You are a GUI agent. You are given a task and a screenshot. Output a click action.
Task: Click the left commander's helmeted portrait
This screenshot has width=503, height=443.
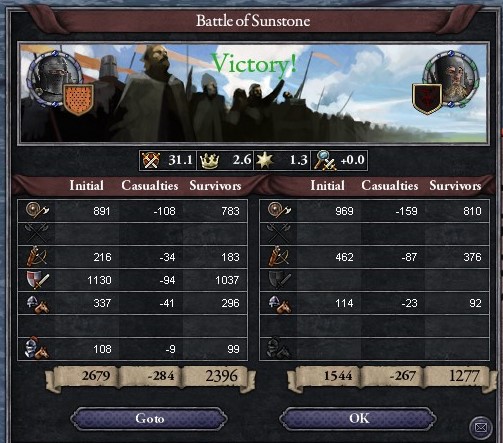[54, 78]
